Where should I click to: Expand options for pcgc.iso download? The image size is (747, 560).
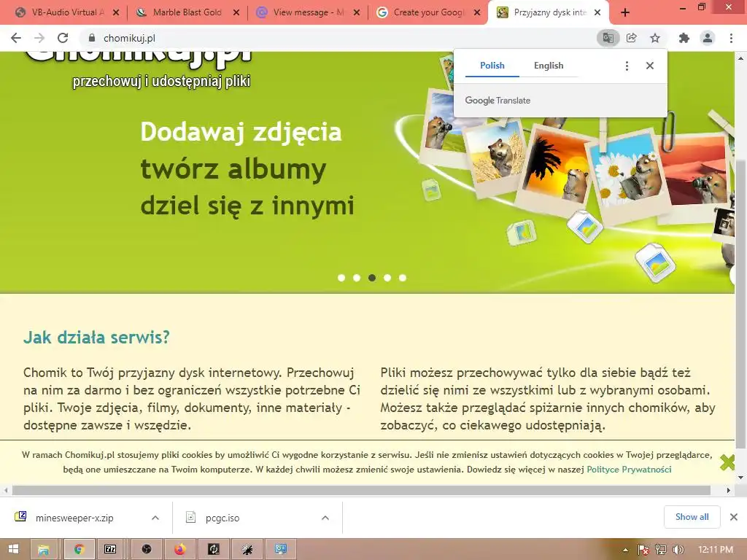pos(325,518)
